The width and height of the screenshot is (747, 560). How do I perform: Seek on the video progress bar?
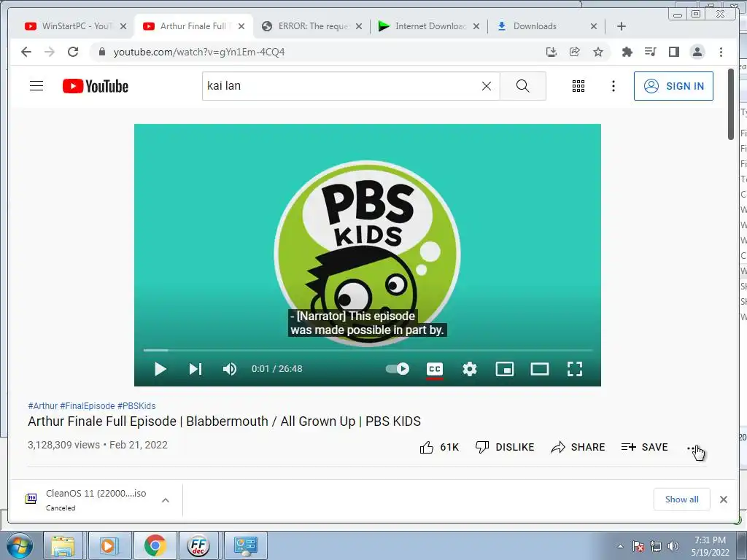click(x=368, y=351)
